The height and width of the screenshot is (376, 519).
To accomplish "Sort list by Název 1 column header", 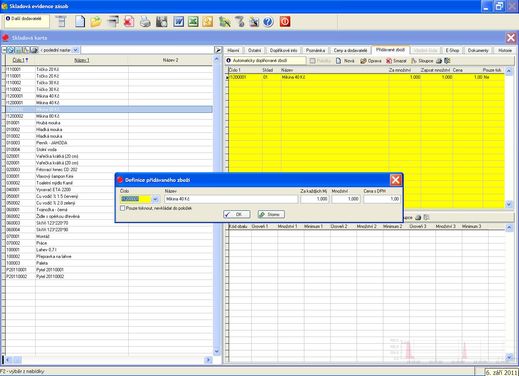I will point(82,60).
